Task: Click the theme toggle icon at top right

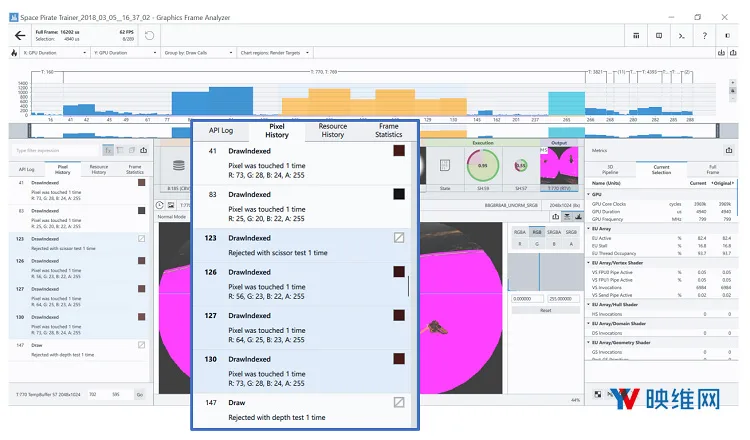Action: (x=727, y=35)
